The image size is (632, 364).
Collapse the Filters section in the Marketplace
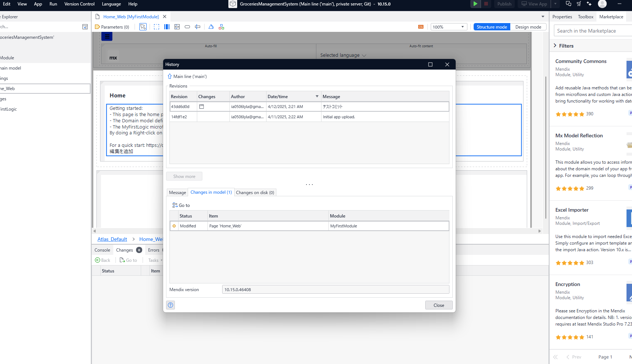555,45
